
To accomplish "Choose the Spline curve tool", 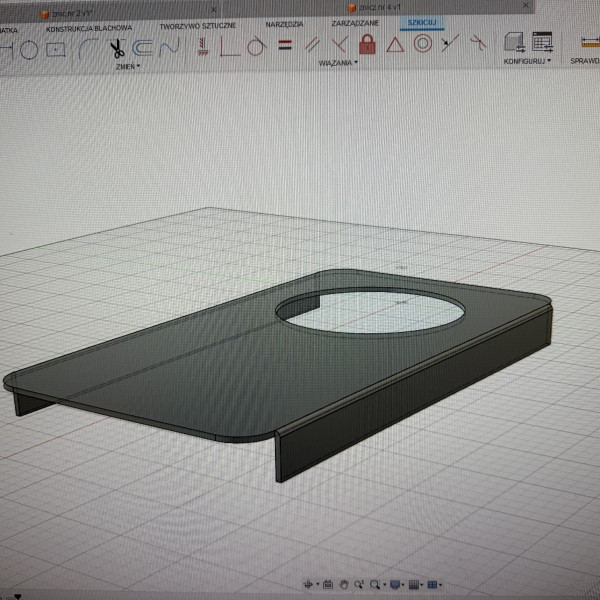I will coord(170,46).
